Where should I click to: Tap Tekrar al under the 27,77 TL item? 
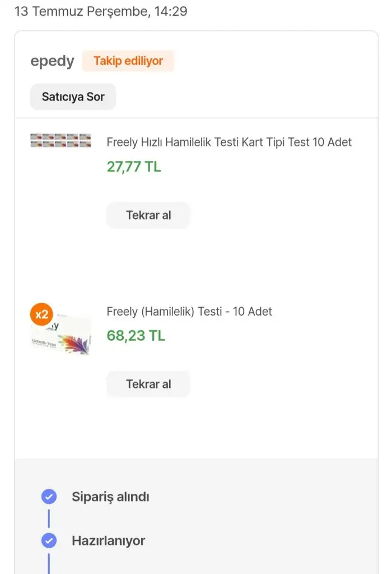pos(148,215)
